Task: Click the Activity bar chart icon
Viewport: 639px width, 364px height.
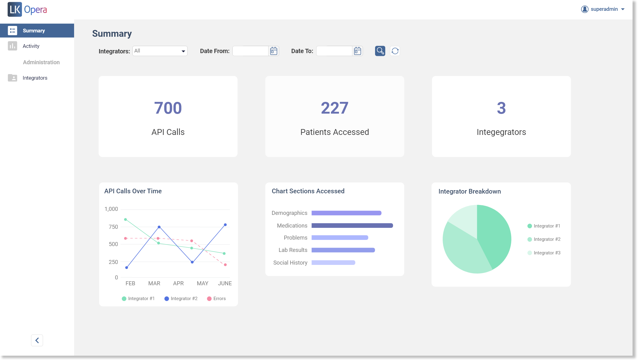Action: point(12,46)
